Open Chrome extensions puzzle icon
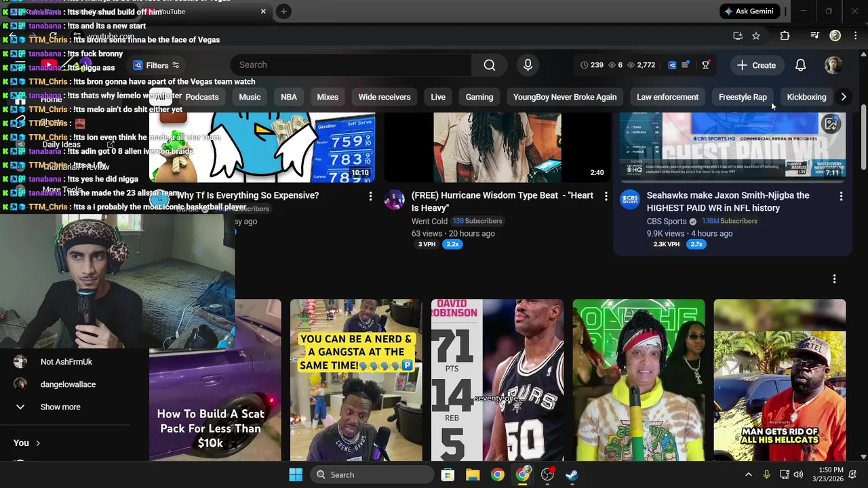Image resolution: width=868 pixels, height=488 pixels. (785, 36)
